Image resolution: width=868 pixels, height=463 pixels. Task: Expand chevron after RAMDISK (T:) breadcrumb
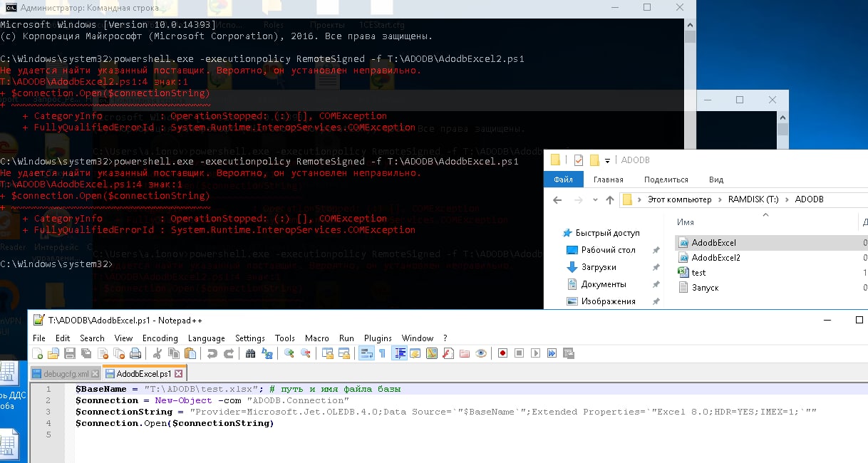pos(788,199)
